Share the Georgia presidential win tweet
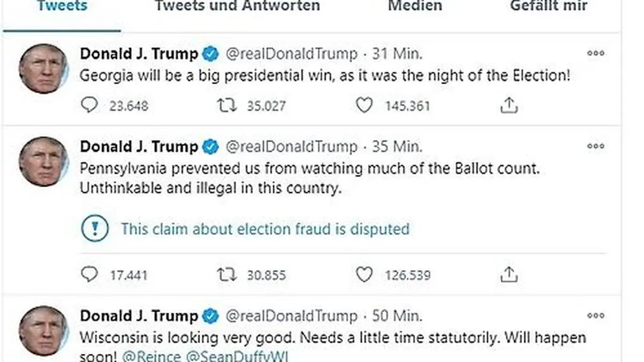The height and width of the screenshot is (362, 644). point(509,105)
